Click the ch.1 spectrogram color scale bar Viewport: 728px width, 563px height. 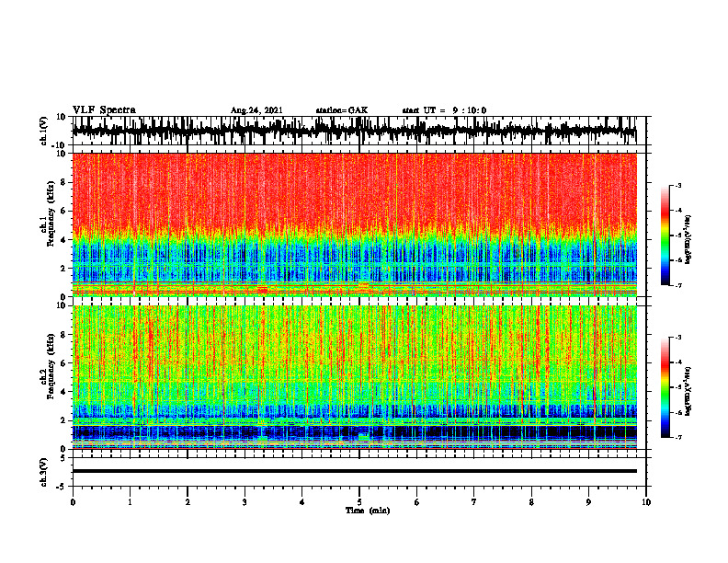click(x=665, y=236)
